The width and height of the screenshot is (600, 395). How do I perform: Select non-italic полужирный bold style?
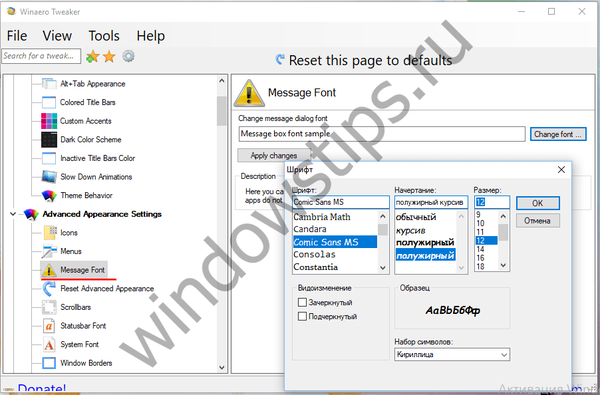pos(426,243)
